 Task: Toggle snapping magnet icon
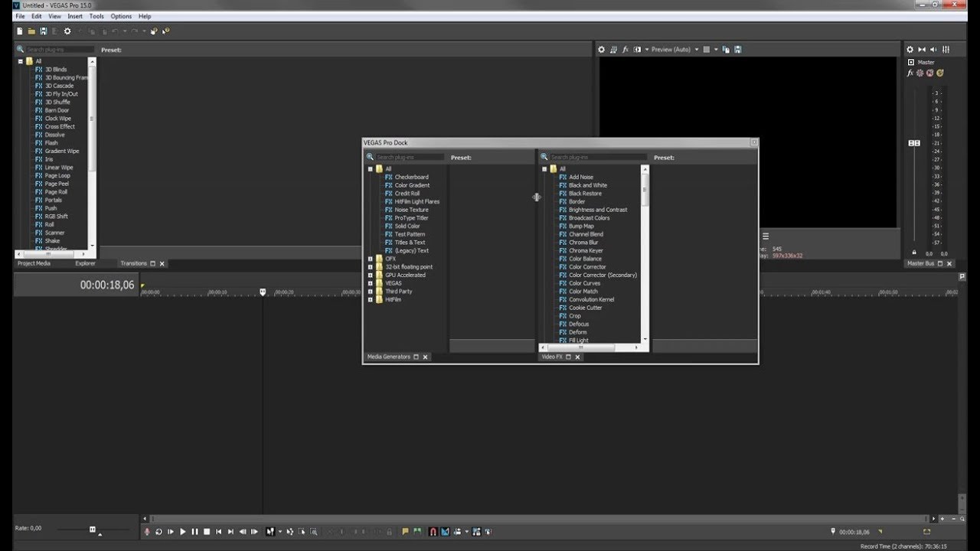[433, 531]
